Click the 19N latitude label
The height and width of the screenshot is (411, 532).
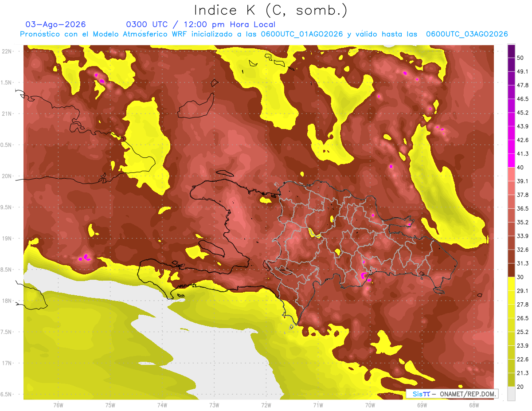[7, 239]
